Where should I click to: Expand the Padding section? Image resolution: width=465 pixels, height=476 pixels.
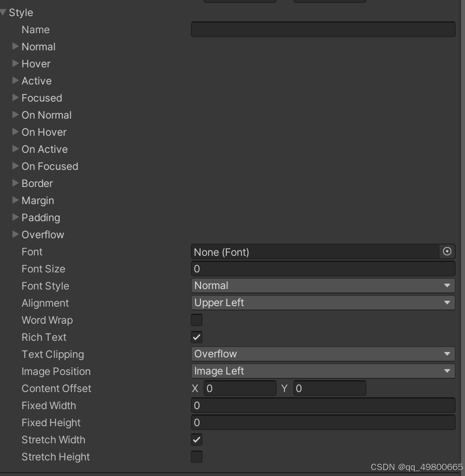point(15,217)
